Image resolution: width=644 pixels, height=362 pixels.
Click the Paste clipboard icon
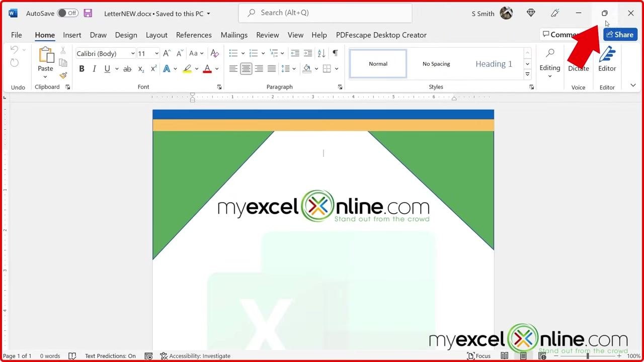pyautogui.click(x=45, y=55)
